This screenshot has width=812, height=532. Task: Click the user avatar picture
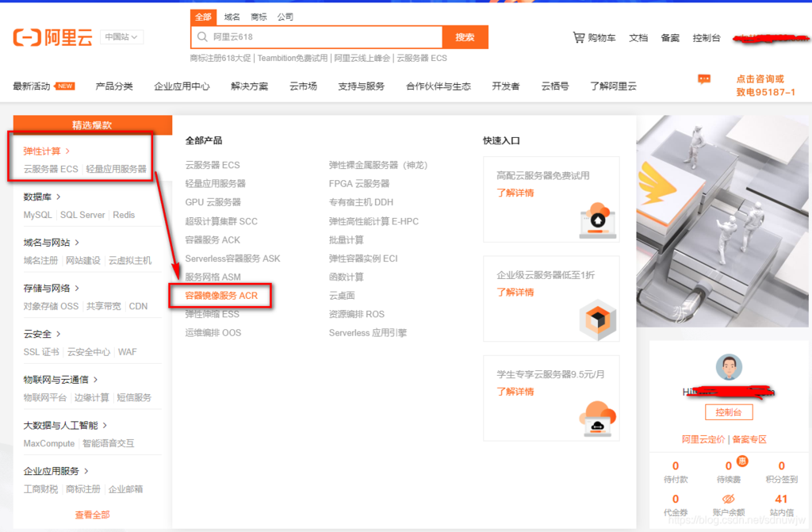pos(729,367)
